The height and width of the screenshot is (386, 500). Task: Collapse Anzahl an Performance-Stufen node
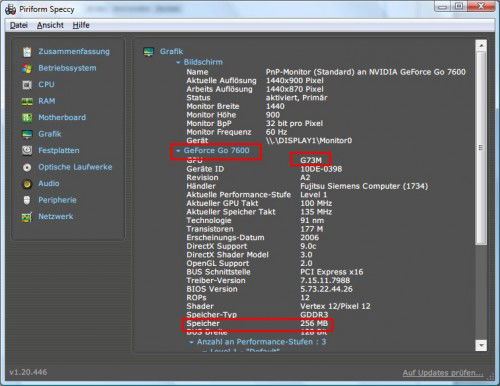[191, 342]
